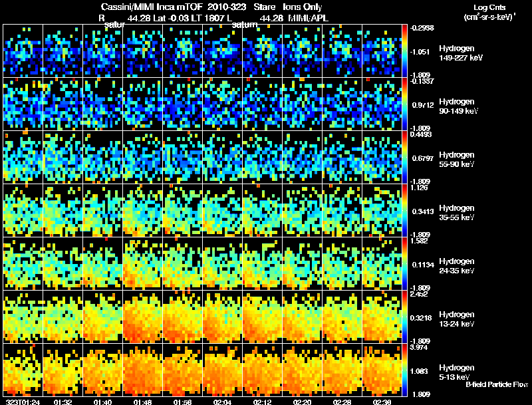The height and width of the screenshot is (405, 532).
Task: Click the color bar beside Hydrogen 149-227 keV
Action: coord(404,51)
